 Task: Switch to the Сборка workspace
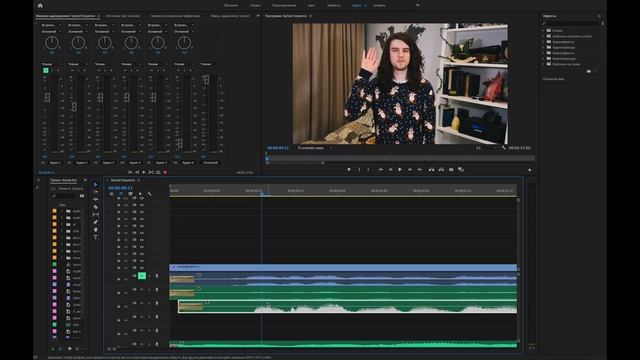(x=256, y=6)
